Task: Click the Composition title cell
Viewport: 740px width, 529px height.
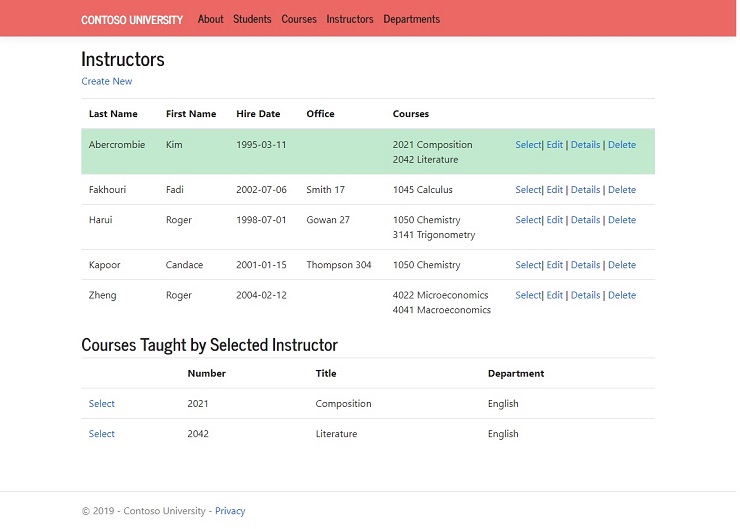Action: pyautogui.click(x=343, y=403)
